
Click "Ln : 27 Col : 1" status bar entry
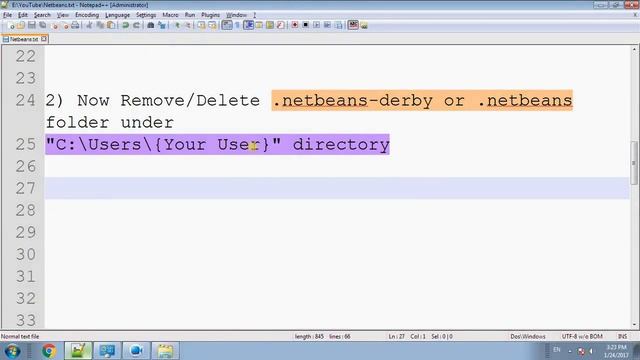point(407,336)
